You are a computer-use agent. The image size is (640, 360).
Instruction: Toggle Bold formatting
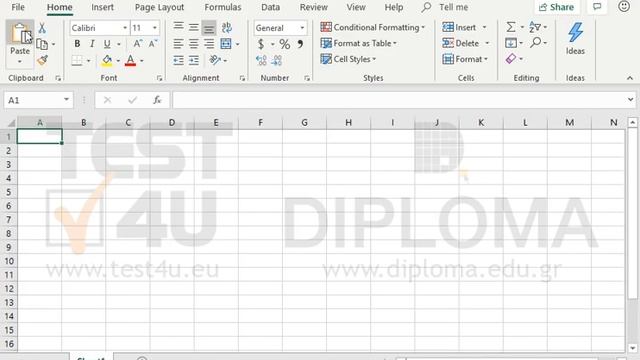77,44
